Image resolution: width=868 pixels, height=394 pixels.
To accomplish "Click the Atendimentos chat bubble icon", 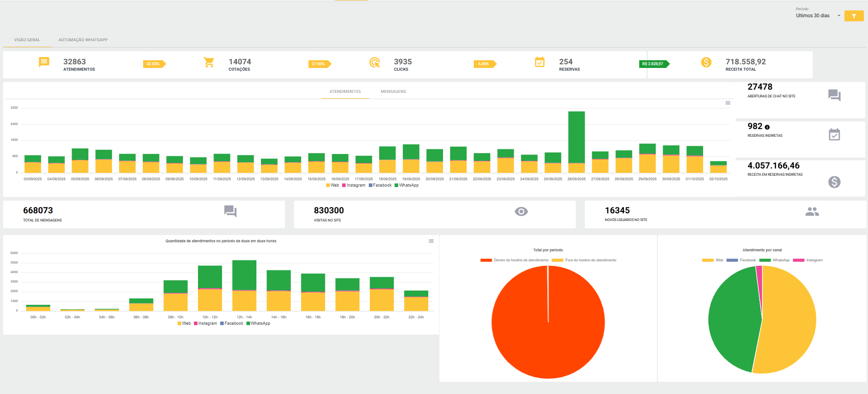I will click(44, 62).
